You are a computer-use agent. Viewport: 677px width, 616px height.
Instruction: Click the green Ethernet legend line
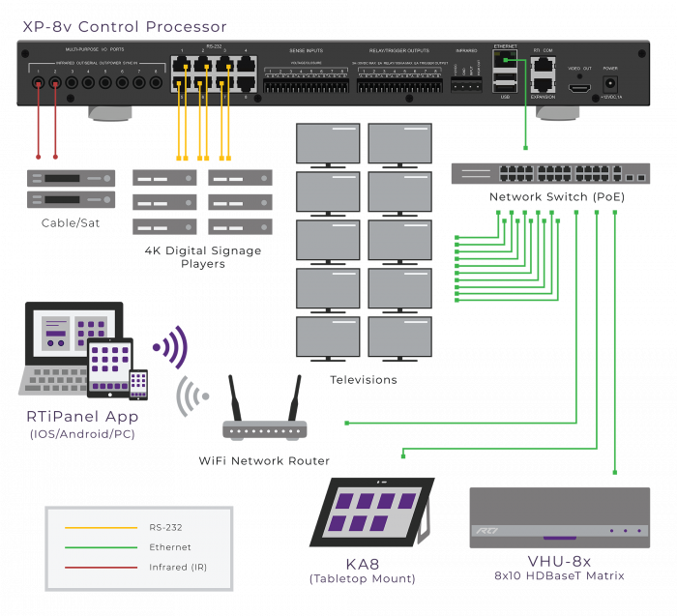(100, 547)
